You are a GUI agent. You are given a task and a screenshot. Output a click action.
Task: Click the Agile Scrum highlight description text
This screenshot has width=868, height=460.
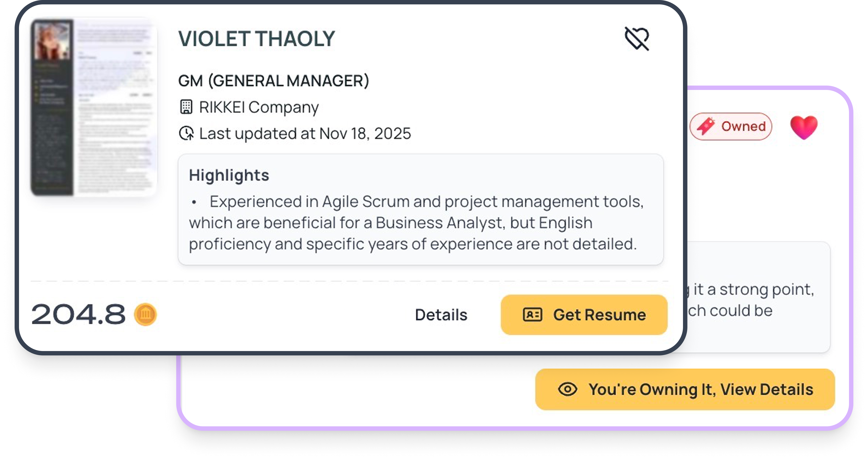tap(416, 223)
